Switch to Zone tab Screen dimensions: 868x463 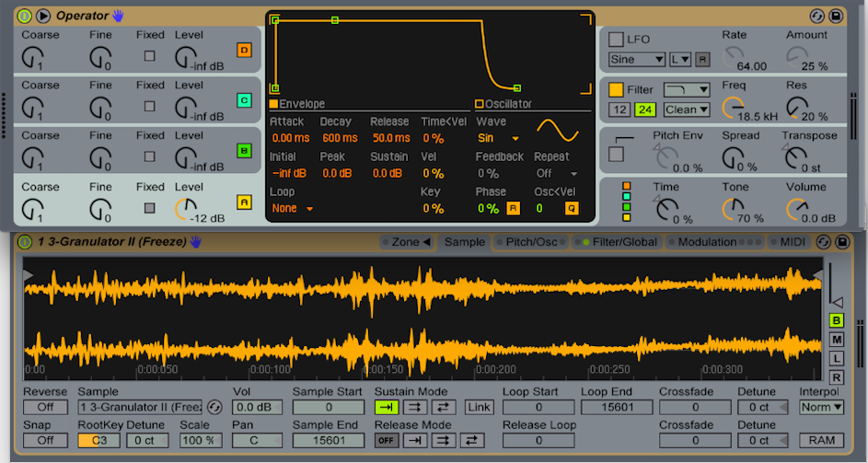pyautogui.click(x=406, y=242)
